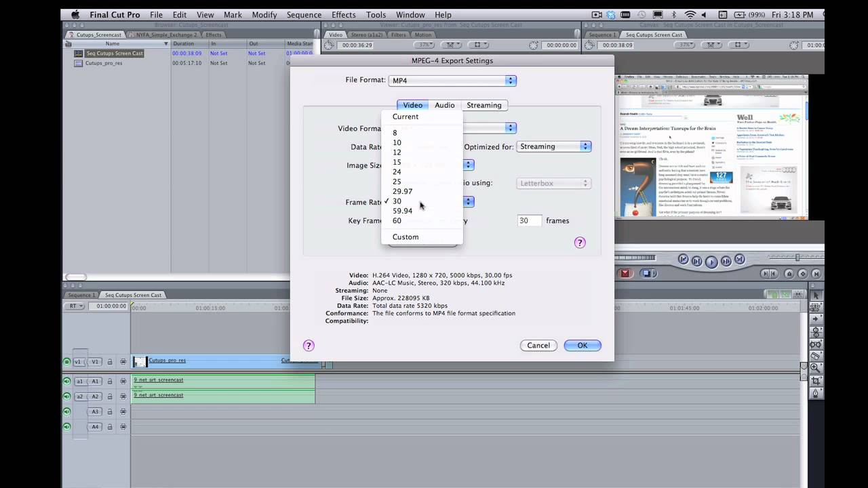Click the red overwrite edit button in Canvas

pos(625,273)
